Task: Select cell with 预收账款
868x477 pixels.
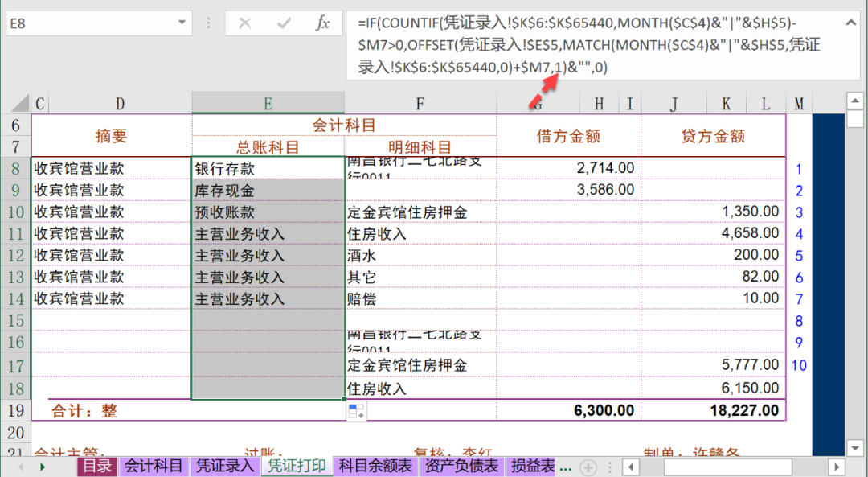Action: (x=268, y=212)
